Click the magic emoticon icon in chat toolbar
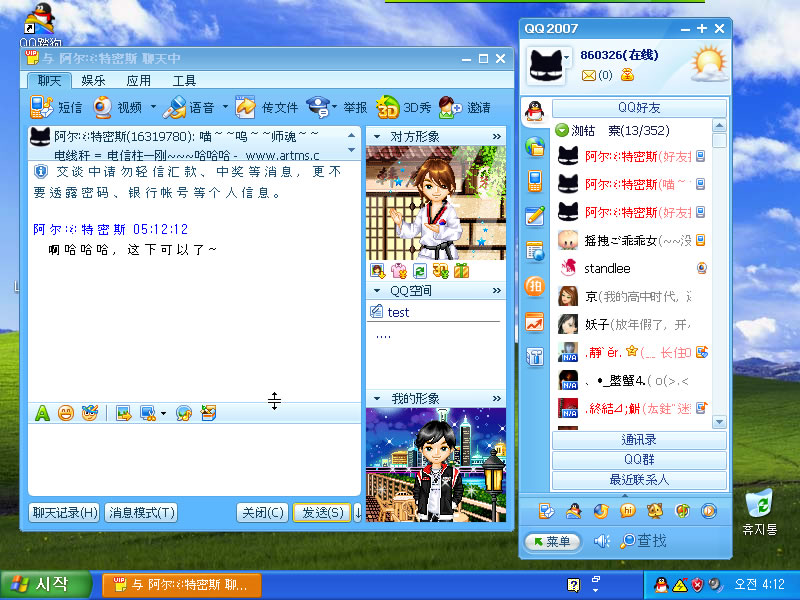The height and width of the screenshot is (600, 800). coord(90,412)
